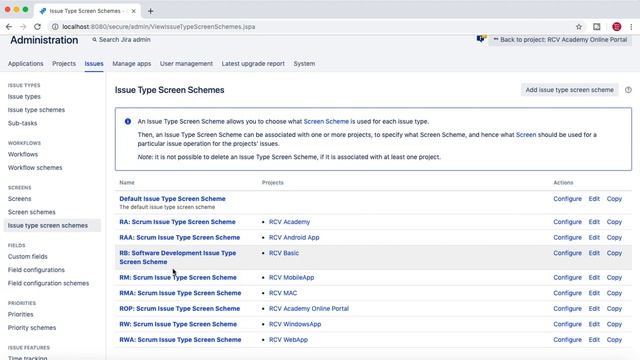Open the Latest upgrade report tab

point(253,64)
